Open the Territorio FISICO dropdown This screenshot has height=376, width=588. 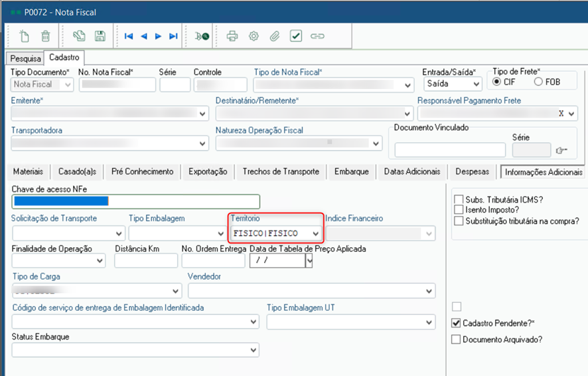point(315,233)
